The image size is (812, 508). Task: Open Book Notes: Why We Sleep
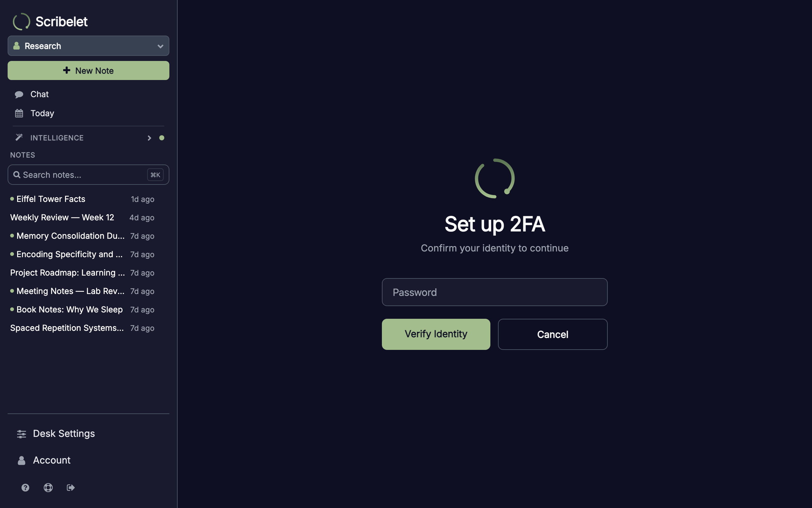pyautogui.click(x=82, y=310)
